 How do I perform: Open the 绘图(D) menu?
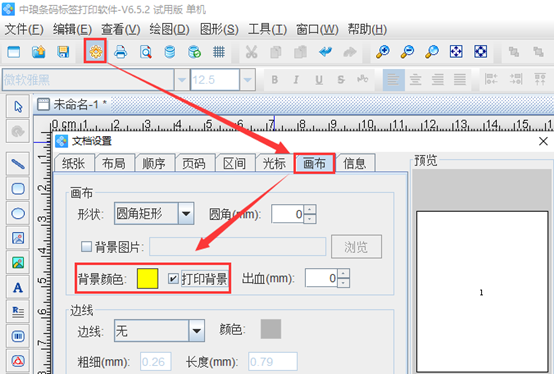point(169,29)
